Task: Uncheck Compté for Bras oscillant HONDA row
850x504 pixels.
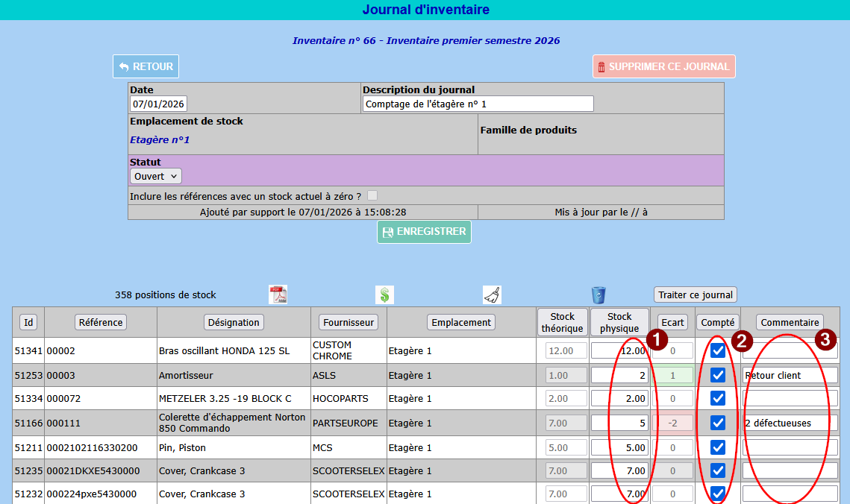Action: click(x=717, y=351)
